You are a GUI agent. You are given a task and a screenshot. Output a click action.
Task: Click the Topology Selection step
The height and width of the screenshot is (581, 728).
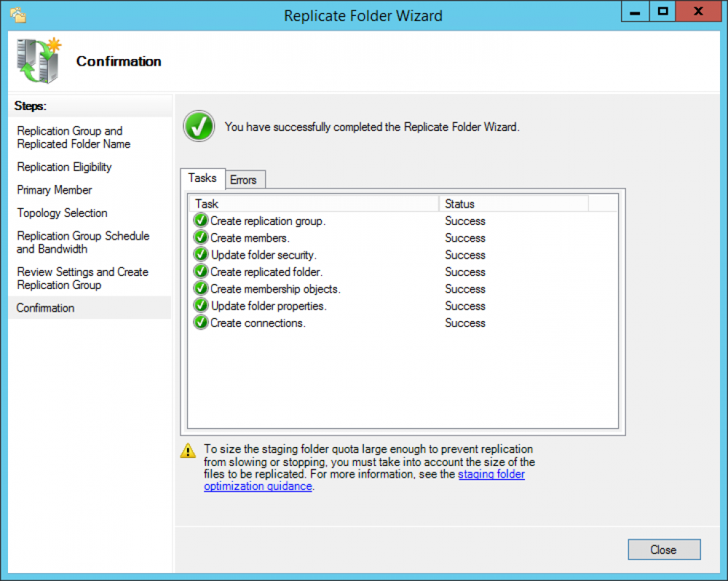tap(63, 213)
